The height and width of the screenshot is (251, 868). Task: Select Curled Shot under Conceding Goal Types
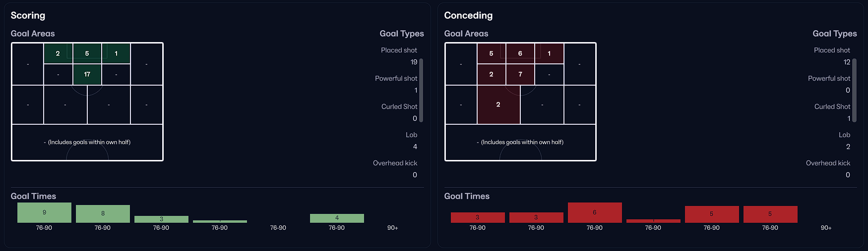coord(832,107)
